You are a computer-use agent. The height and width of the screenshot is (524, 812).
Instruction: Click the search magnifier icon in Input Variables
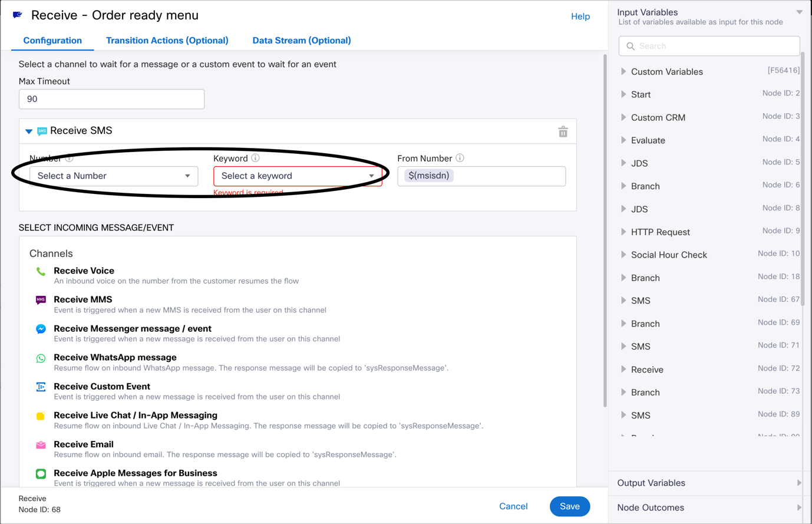pos(631,46)
